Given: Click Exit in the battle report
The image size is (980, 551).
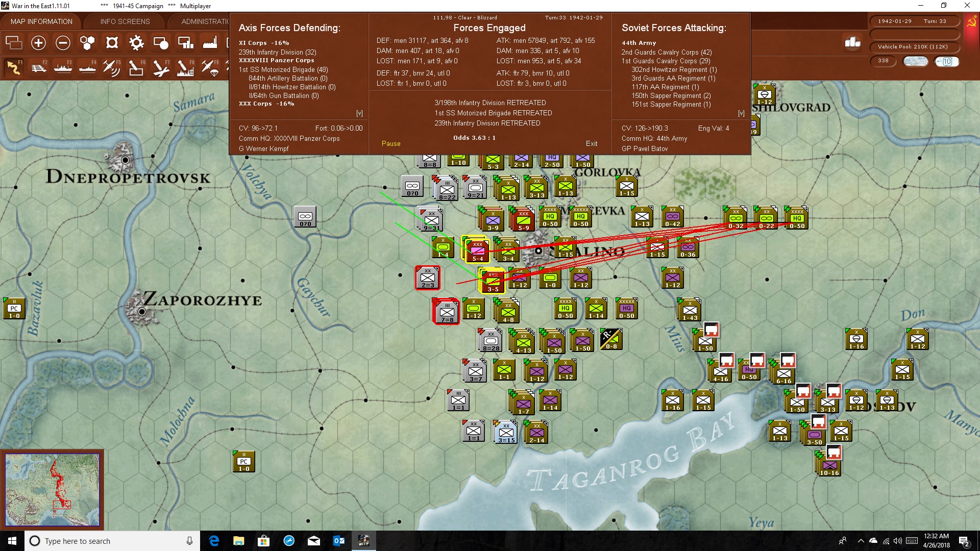Looking at the screenshot, I should pyautogui.click(x=592, y=143).
